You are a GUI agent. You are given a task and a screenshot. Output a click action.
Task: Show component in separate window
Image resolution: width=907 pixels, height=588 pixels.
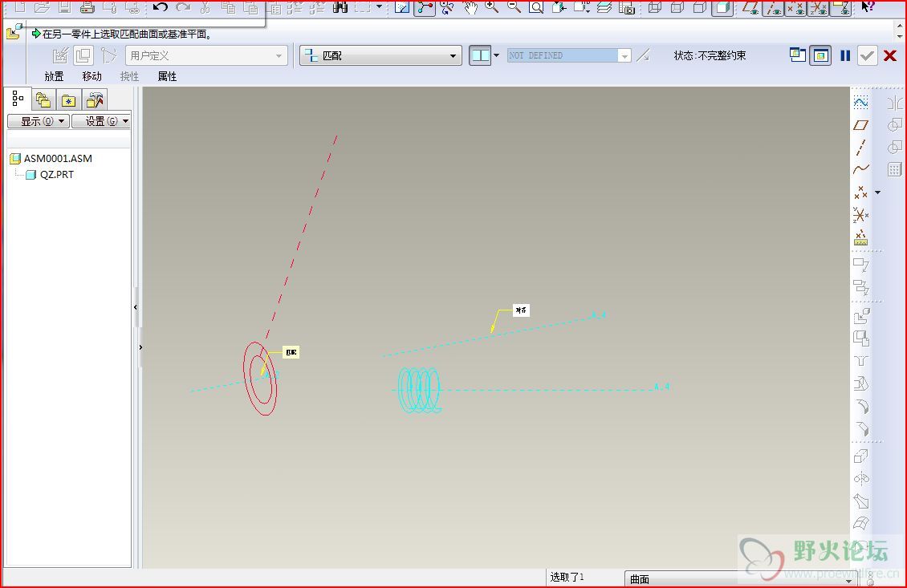798,55
